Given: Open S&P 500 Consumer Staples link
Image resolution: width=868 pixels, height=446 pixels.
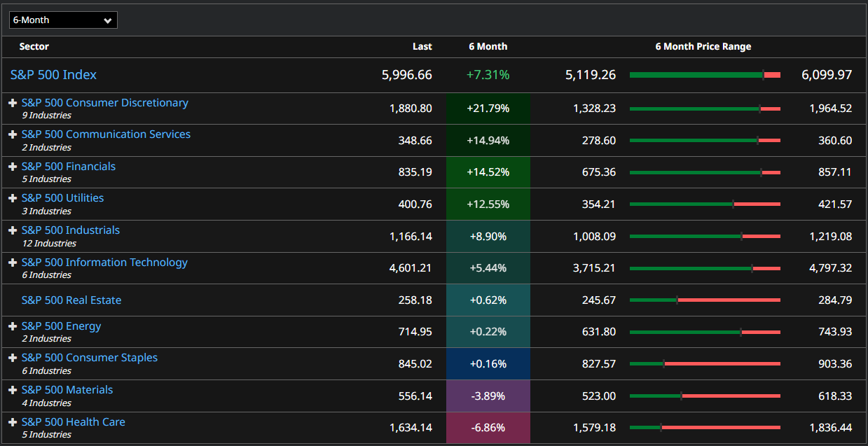Looking at the screenshot, I should [x=90, y=357].
